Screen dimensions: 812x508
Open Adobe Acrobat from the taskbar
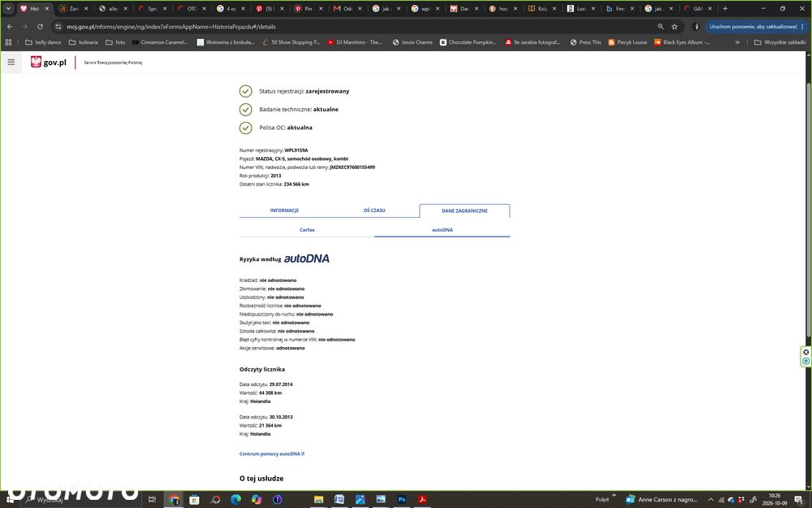tap(422, 499)
